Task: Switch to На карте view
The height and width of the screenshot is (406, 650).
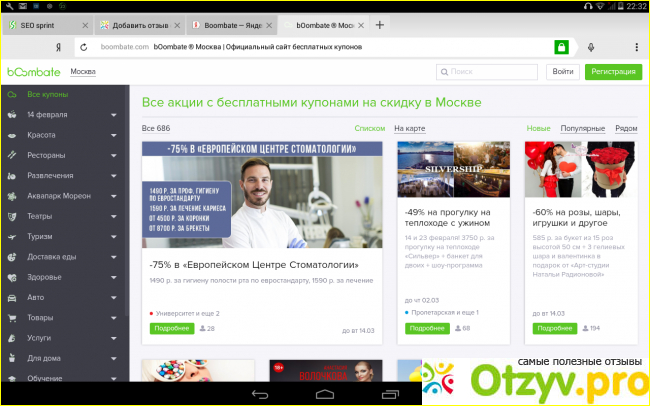Action: (x=409, y=129)
